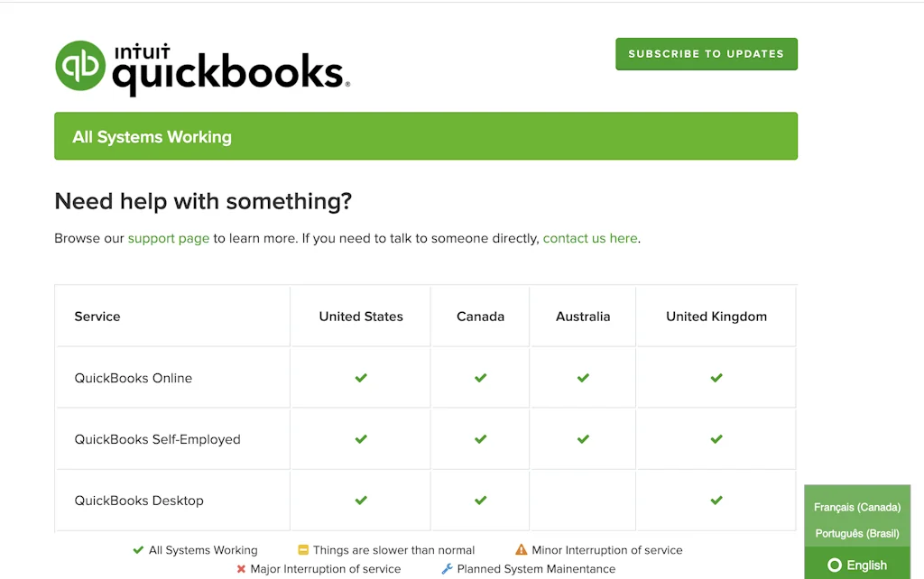Switch language to Português (Brasil)
The image size is (924, 579).
[857, 533]
